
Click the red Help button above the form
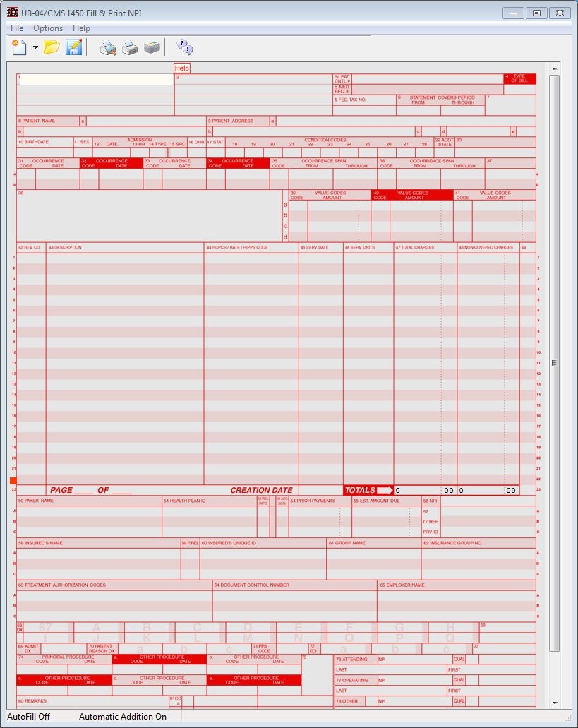tap(182, 68)
